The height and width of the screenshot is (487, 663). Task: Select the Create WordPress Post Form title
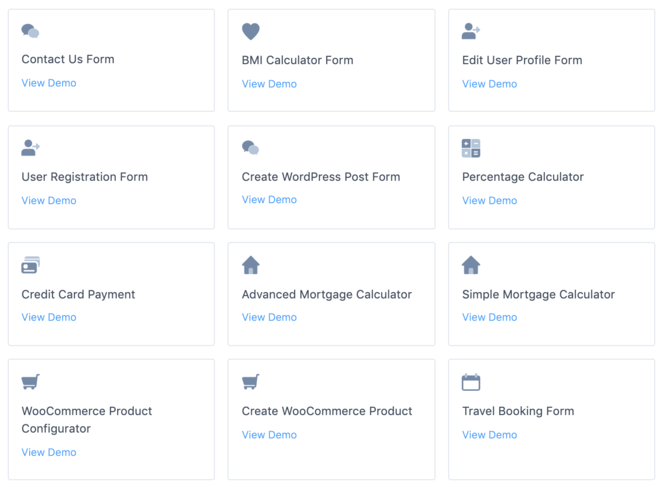click(x=321, y=177)
